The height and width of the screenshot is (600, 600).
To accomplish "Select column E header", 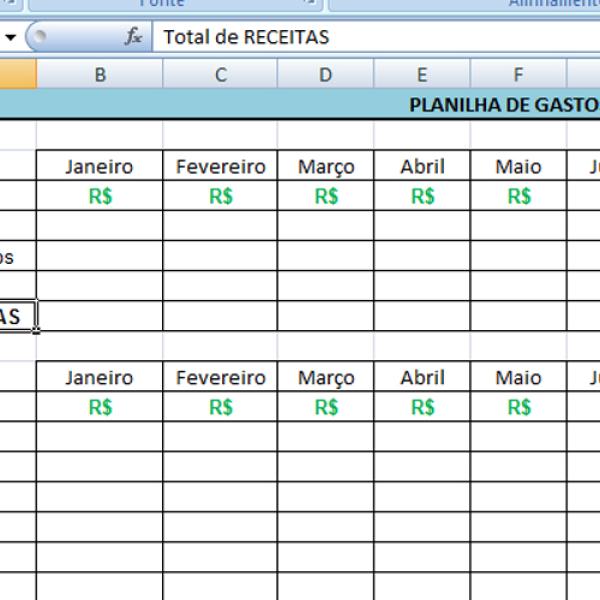I will [x=422, y=74].
